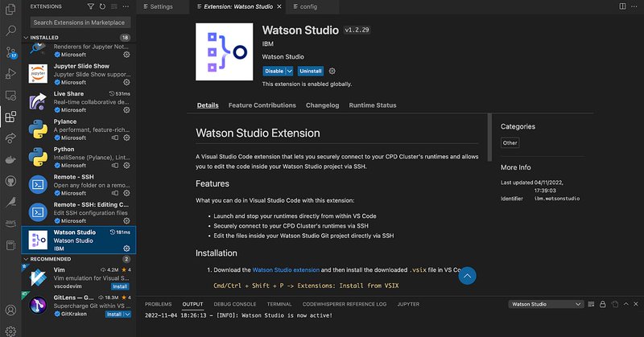
Task: Install the GitLens extension
Action: click(114, 314)
